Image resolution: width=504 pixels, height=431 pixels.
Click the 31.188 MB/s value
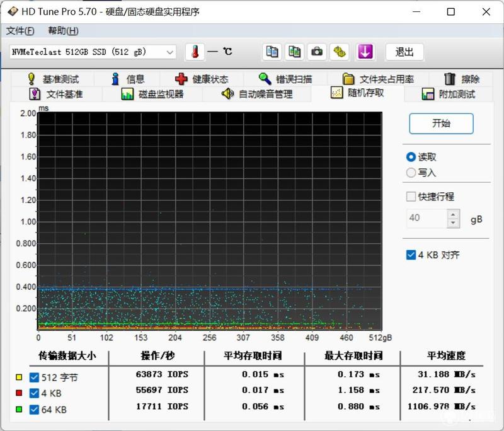447,374
